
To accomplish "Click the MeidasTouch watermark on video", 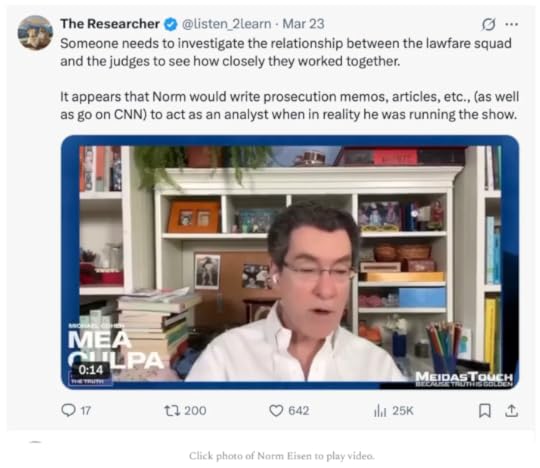I will pyautogui.click(x=464, y=379).
